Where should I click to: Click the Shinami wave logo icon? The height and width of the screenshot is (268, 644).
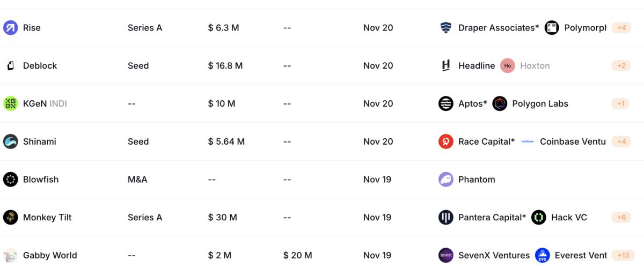click(x=11, y=142)
